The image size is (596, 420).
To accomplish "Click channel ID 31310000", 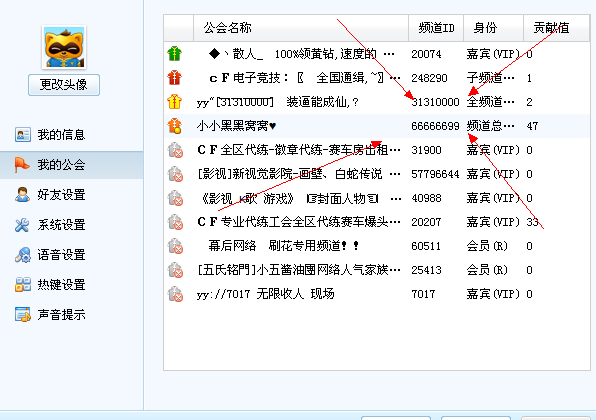I will (435, 102).
